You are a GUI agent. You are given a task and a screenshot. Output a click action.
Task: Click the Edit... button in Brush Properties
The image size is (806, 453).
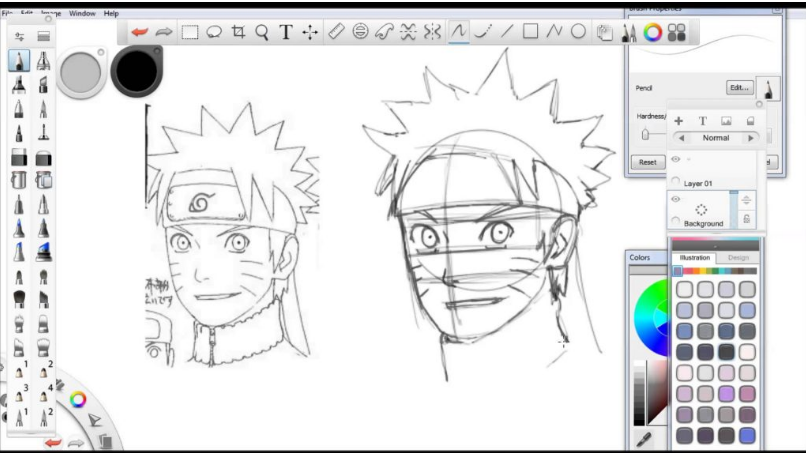coord(740,88)
